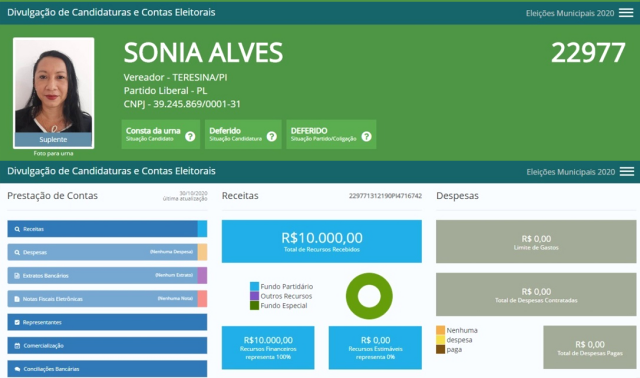The width and height of the screenshot is (640, 378).
Task: Click the CNPJ - 39.245.869/0001-31 text
Action: point(182,104)
